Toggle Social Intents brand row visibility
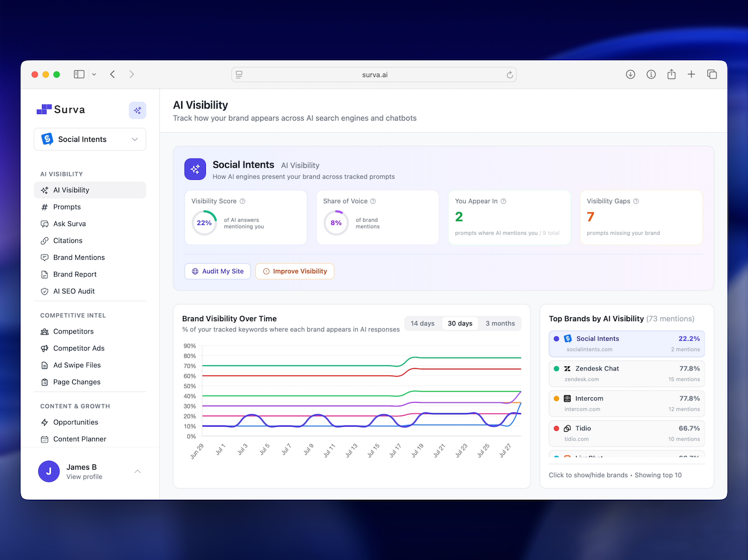 click(x=627, y=344)
